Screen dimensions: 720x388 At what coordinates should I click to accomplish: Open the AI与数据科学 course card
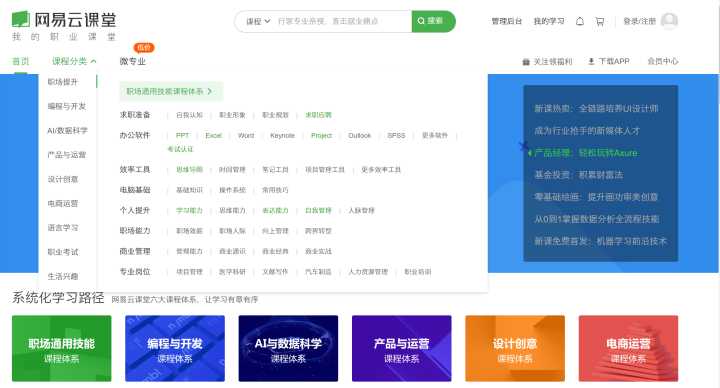coord(288,348)
